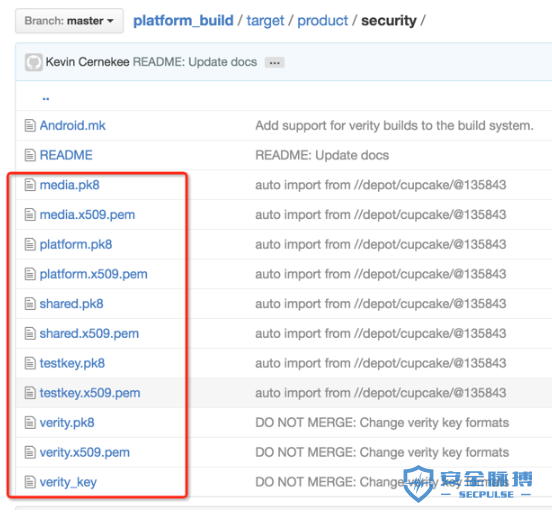Go to platform_build in breadcrumb

click(x=183, y=20)
